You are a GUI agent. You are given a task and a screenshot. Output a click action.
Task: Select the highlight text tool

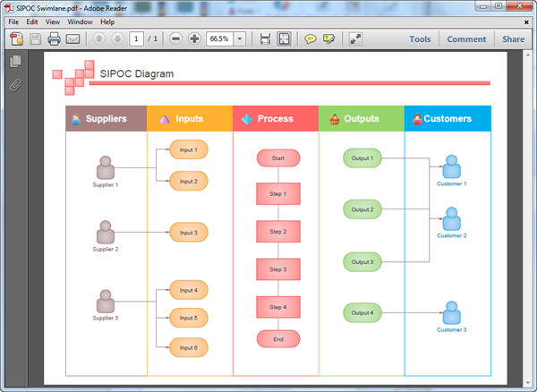329,39
